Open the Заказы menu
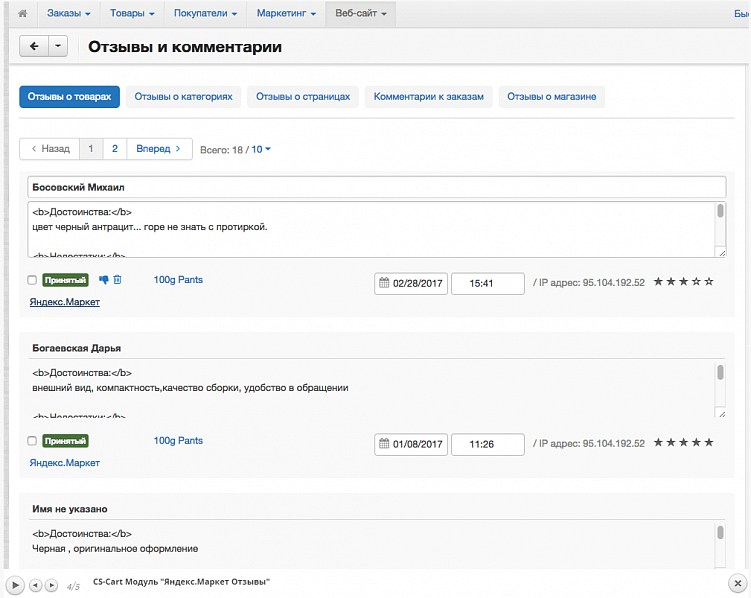 tap(68, 13)
